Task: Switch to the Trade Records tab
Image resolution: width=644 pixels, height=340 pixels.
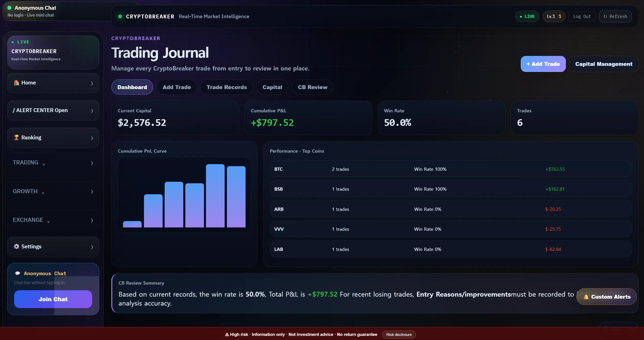Action: (x=227, y=87)
